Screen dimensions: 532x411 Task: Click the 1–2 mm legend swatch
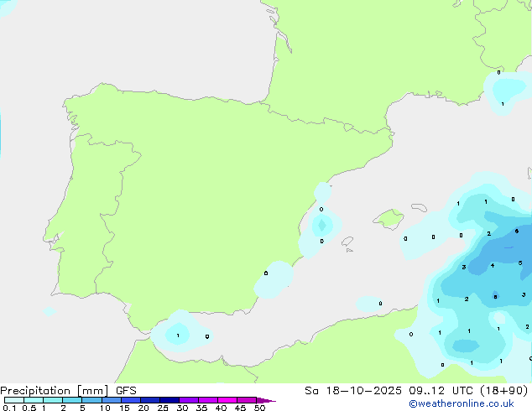(x=53, y=400)
